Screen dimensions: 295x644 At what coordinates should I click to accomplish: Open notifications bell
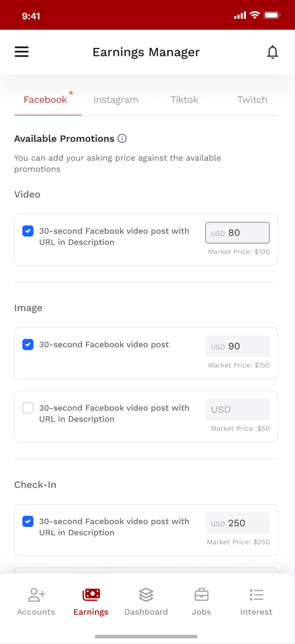click(x=273, y=52)
